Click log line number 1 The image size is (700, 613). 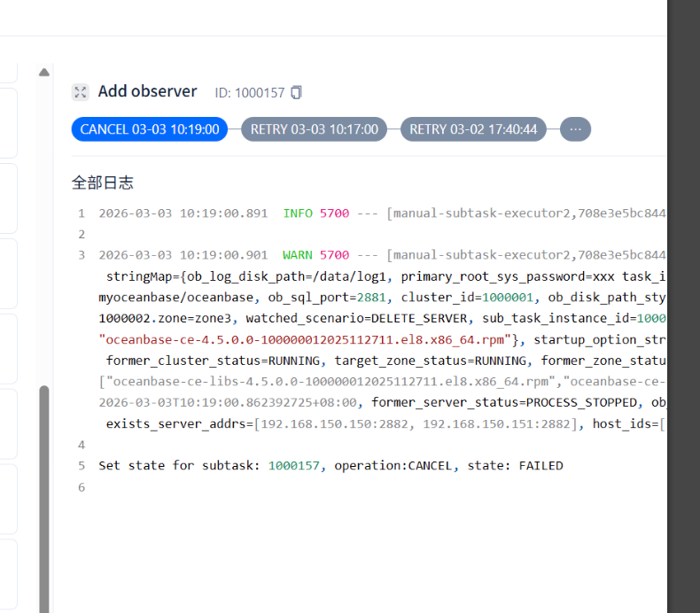[x=82, y=213]
